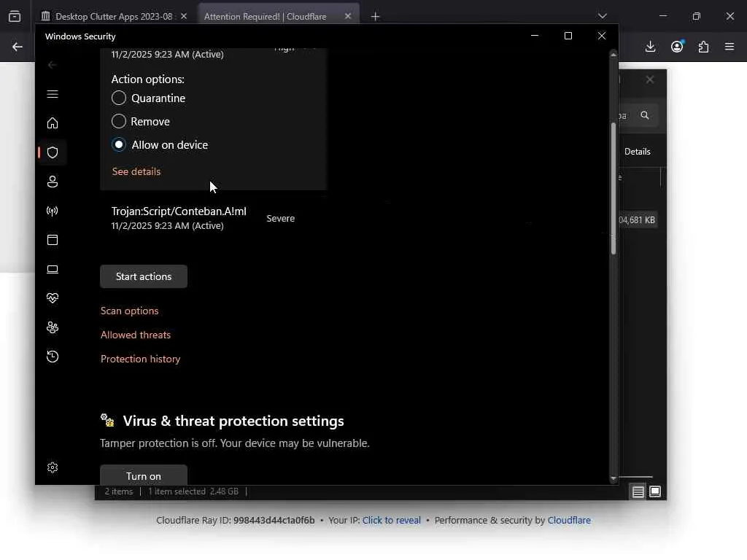Open Protection history clock icon in sidebar
Image resolution: width=747 pixels, height=560 pixels.
click(x=53, y=357)
